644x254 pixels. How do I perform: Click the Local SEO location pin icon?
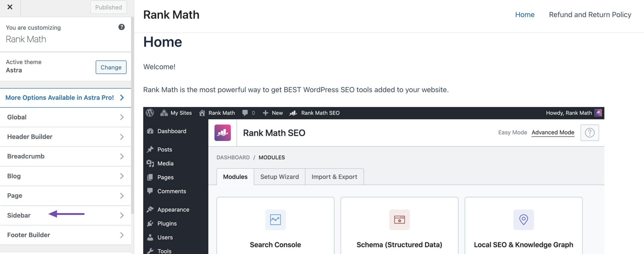tap(523, 220)
